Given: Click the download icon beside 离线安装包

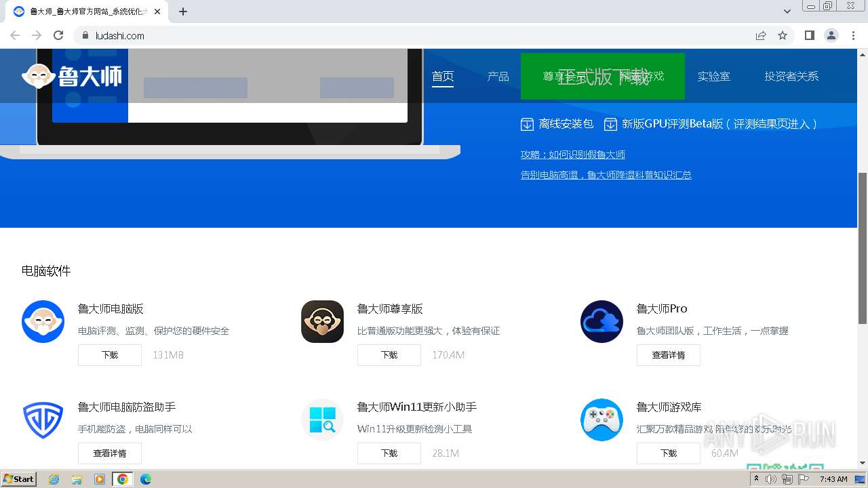Looking at the screenshot, I should point(527,124).
